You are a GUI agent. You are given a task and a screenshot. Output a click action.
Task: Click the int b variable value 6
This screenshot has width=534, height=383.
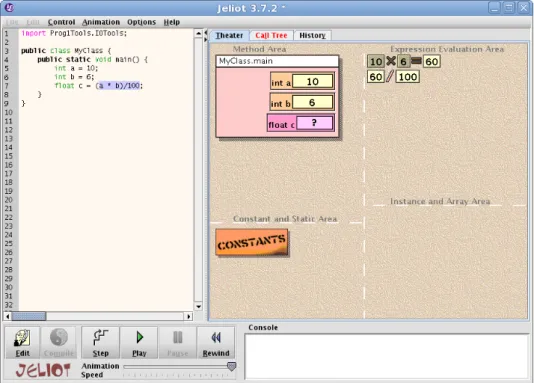click(x=312, y=102)
